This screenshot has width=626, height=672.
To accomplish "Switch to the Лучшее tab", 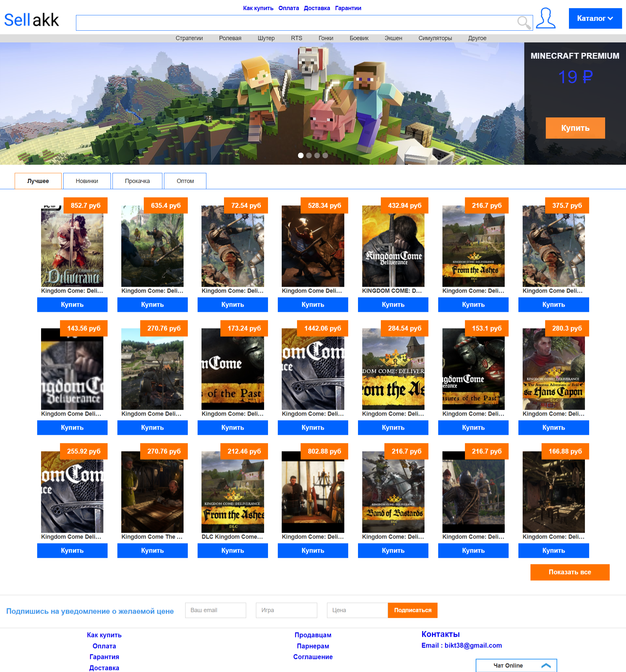I will click(38, 181).
